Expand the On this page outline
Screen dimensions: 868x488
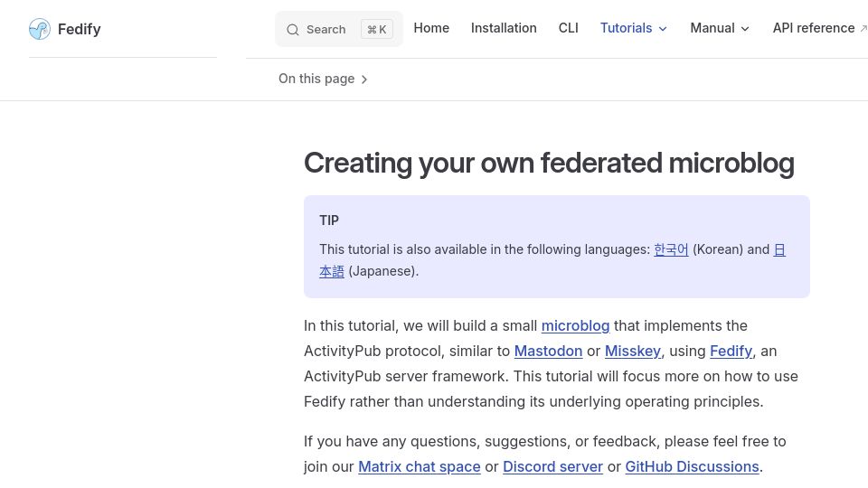click(323, 80)
